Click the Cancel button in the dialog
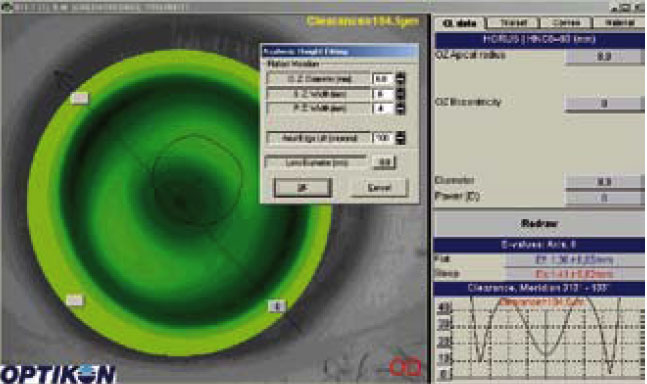 [x=379, y=188]
